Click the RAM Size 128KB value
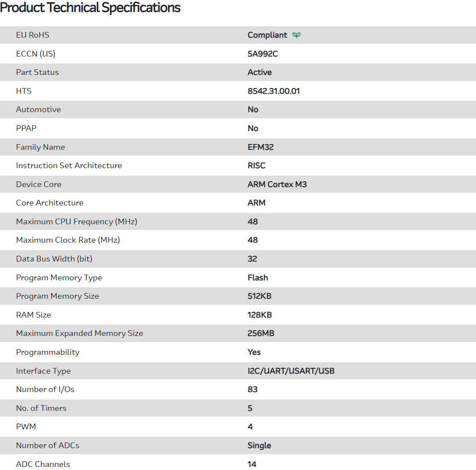Image resolution: width=476 pixels, height=470 pixels. pyautogui.click(x=259, y=315)
